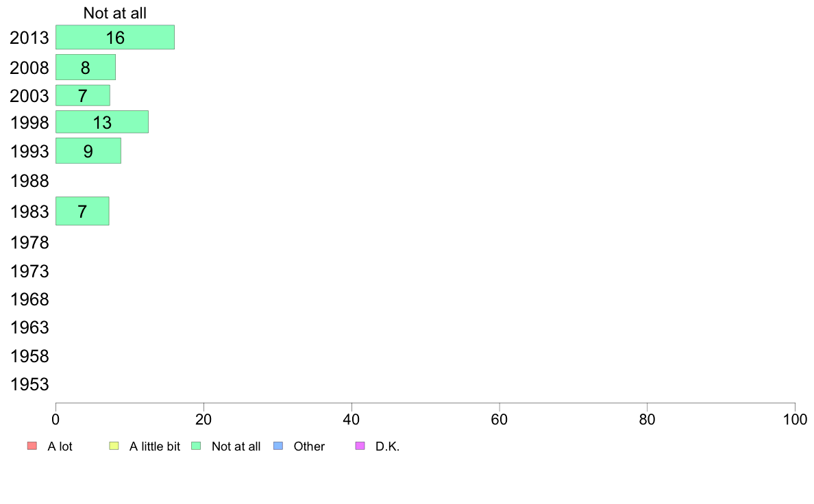Click the green Not at all legend swatch

click(196, 446)
